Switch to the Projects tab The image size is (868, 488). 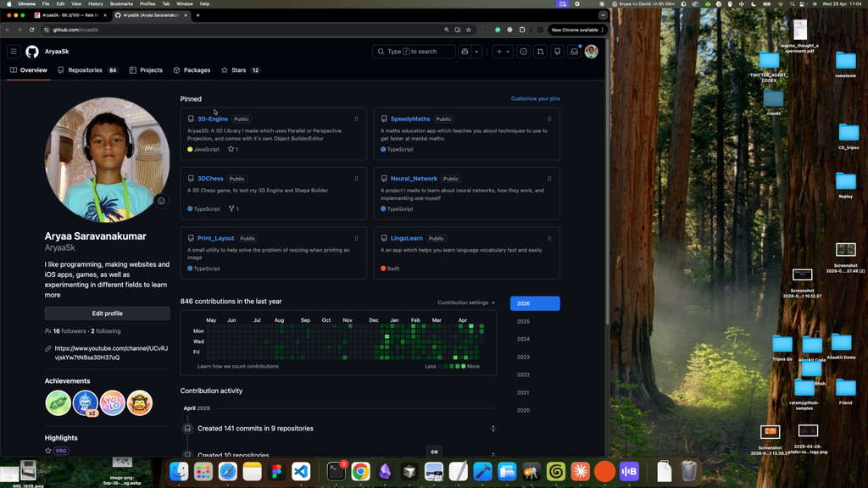pyautogui.click(x=146, y=70)
